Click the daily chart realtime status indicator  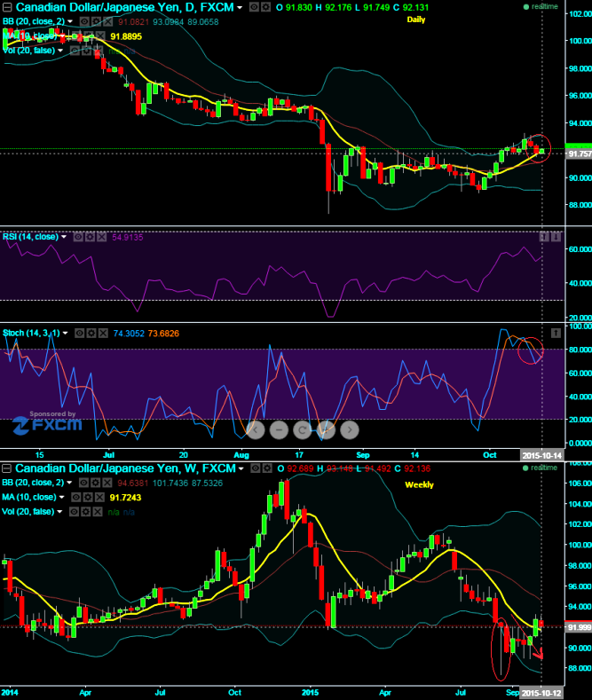541,7
